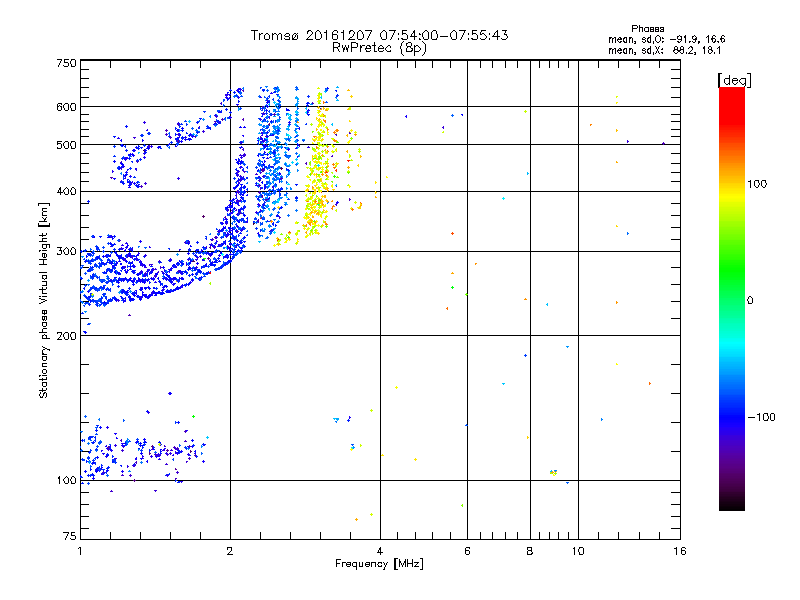Click the y-axis tick label '300'
The image size is (800, 600).
pos(66,251)
